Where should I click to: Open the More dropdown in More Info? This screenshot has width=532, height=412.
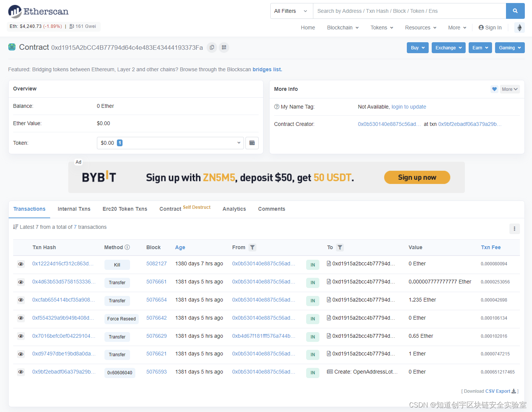(x=510, y=89)
